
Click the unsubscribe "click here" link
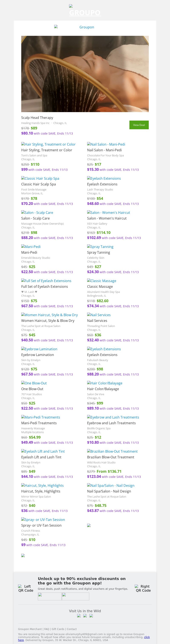coord(21,638)
